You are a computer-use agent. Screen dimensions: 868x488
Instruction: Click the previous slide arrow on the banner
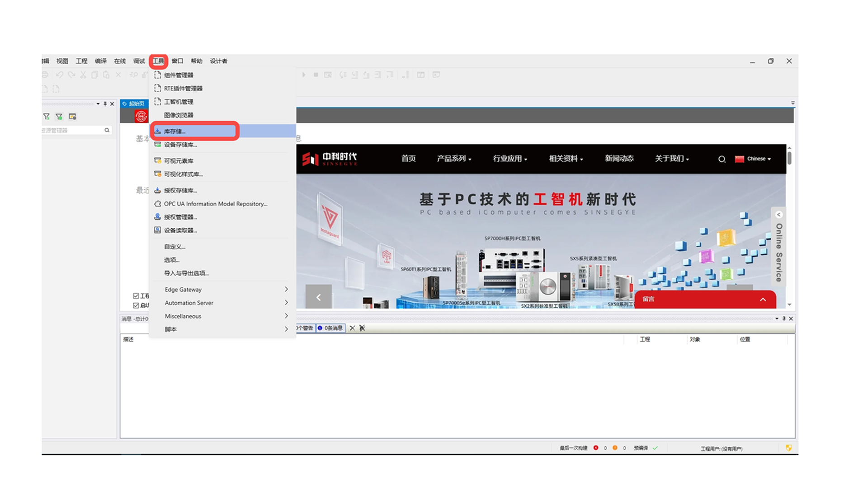(318, 297)
